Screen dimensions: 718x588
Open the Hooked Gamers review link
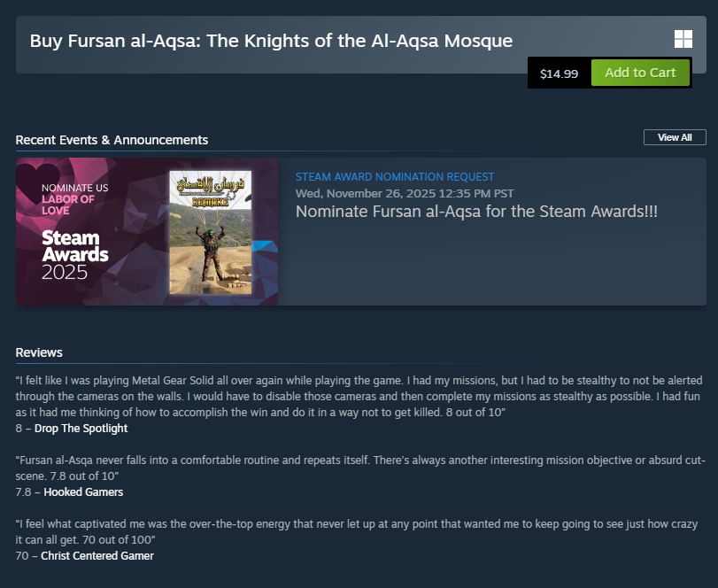point(83,492)
